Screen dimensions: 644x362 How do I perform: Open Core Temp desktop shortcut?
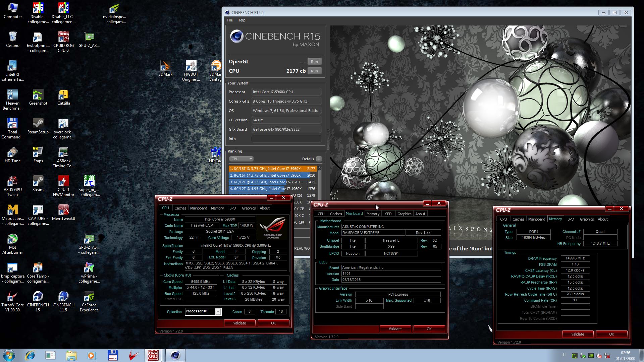point(38,273)
